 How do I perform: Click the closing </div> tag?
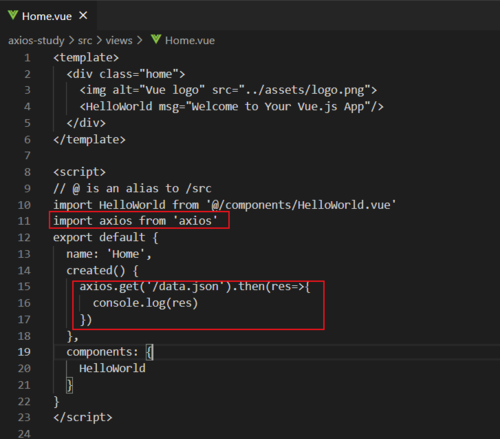pyautogui.click(x=86, y=123)
